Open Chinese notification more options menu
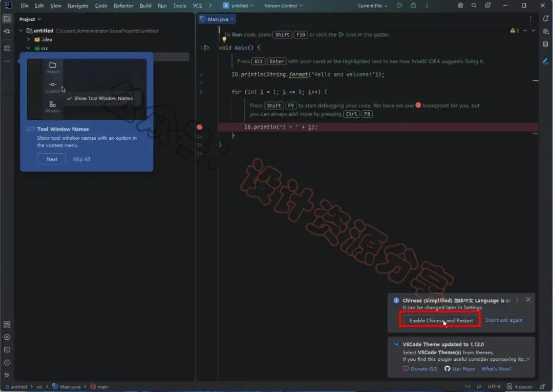553x392 pixels. (517, 300)
